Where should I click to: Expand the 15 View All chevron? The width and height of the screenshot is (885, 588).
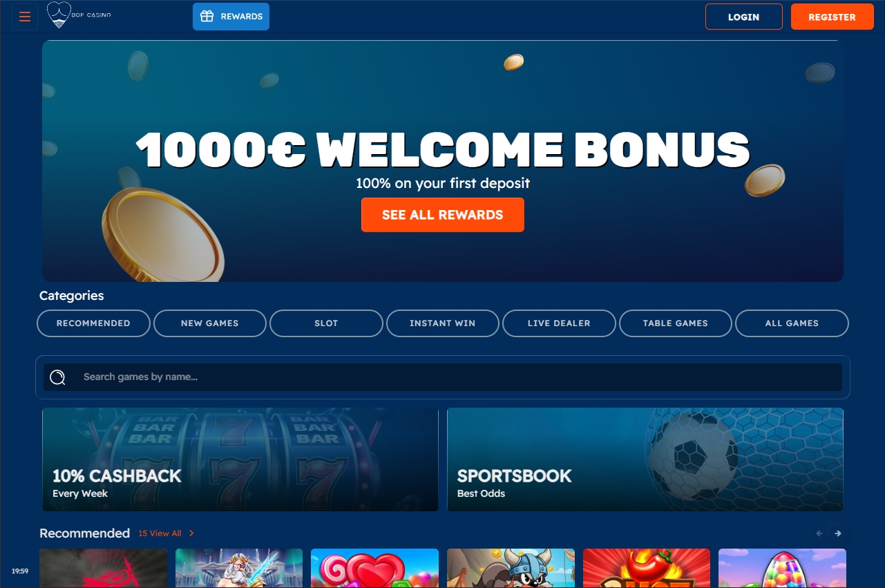click(x=191, y=533)
